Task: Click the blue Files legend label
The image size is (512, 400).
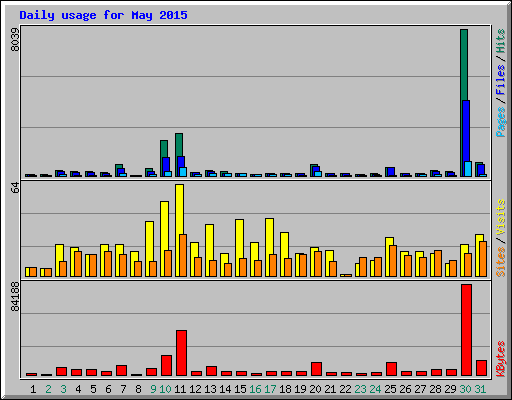Action: (500, 80)
